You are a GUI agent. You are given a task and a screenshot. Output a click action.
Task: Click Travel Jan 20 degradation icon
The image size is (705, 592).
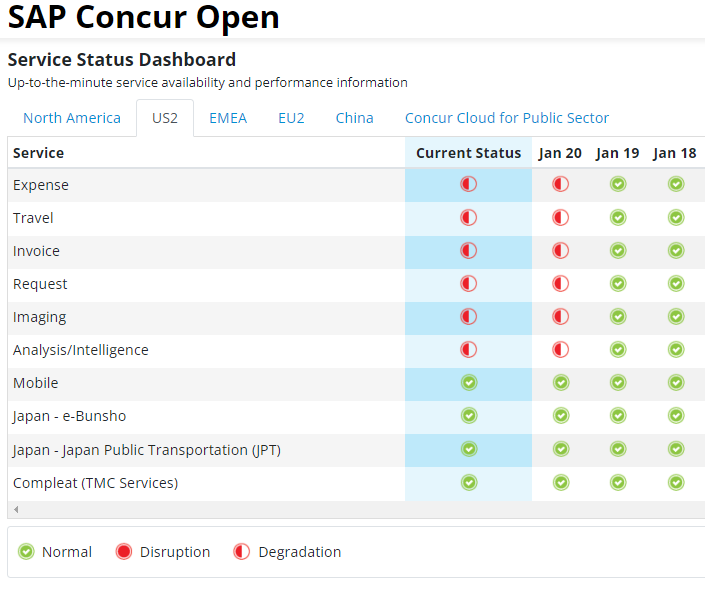tap(561, 218)
